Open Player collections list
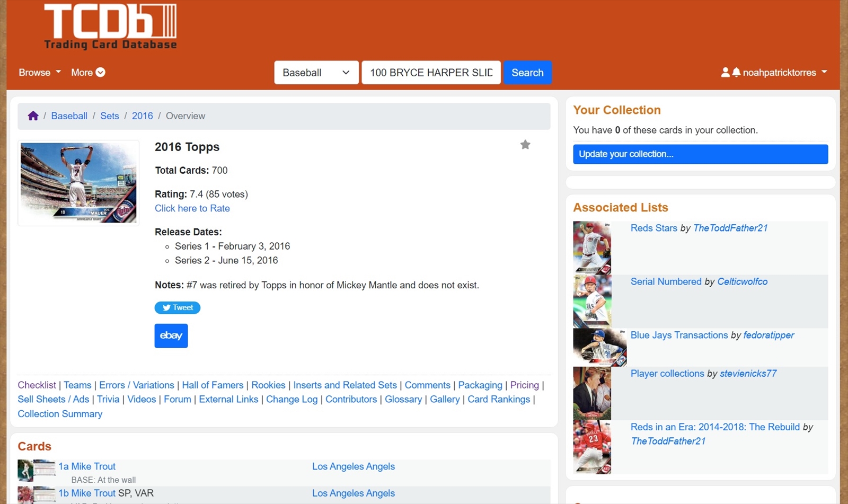This screenshot has width=848, height=504. pyautogui.click(x=667, y=373)
